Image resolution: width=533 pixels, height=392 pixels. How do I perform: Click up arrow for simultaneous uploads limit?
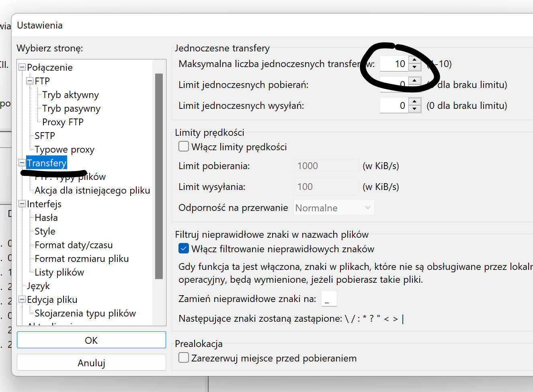[414, 102]
